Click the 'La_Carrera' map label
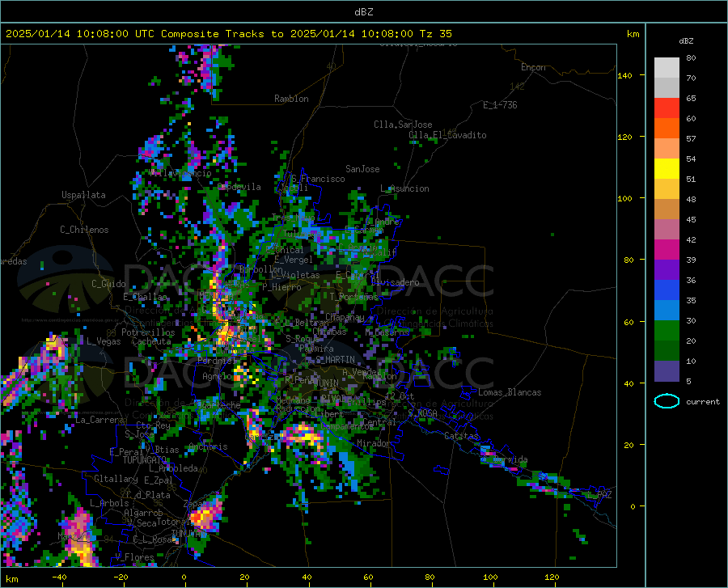The image size is (728, 588). pyautogui.click(x=99, y=420)
